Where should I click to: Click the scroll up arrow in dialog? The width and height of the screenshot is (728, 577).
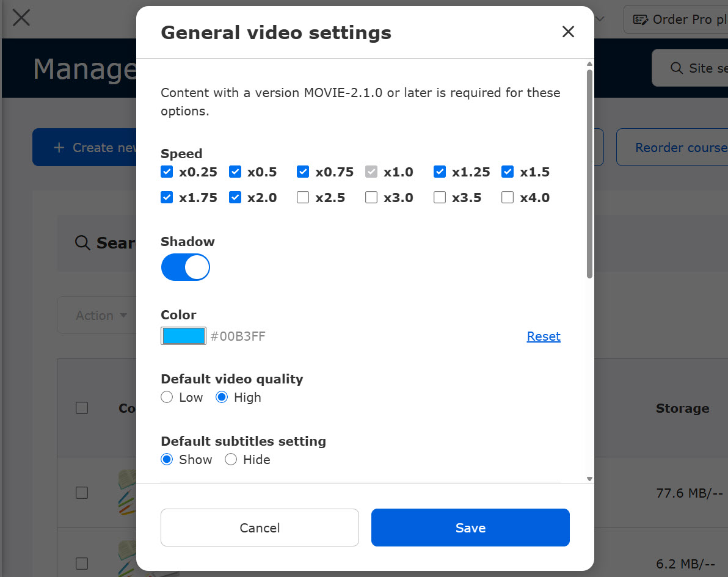pyautogui.click(x=589, y=64)
